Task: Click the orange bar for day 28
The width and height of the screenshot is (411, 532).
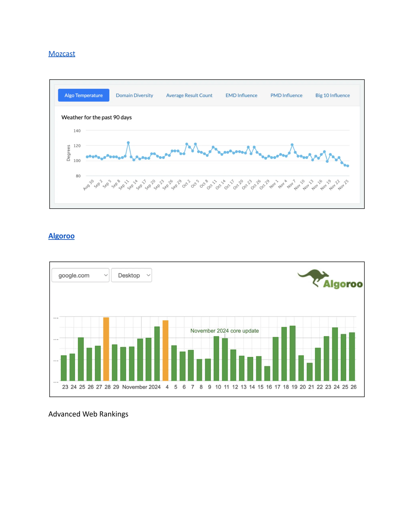Action: [x=106, y=349]
